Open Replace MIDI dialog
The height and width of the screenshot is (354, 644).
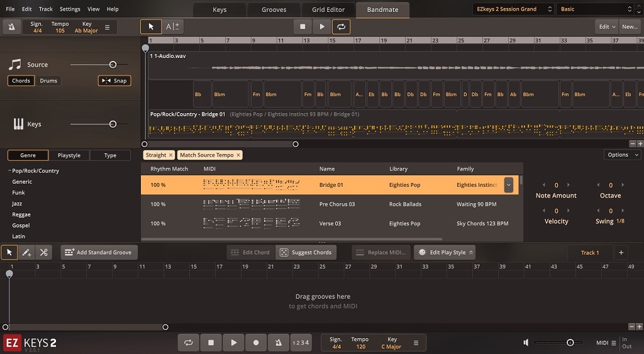click(382, 253)
